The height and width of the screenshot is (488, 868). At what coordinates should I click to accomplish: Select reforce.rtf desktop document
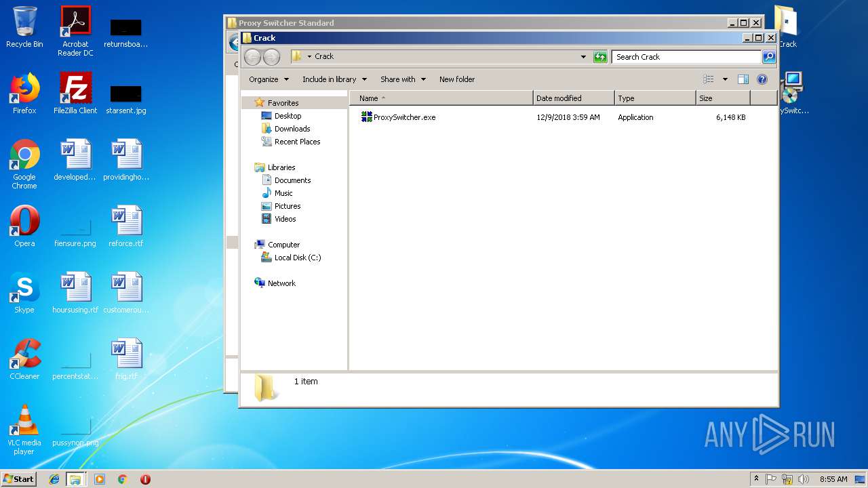pos(126,226)
